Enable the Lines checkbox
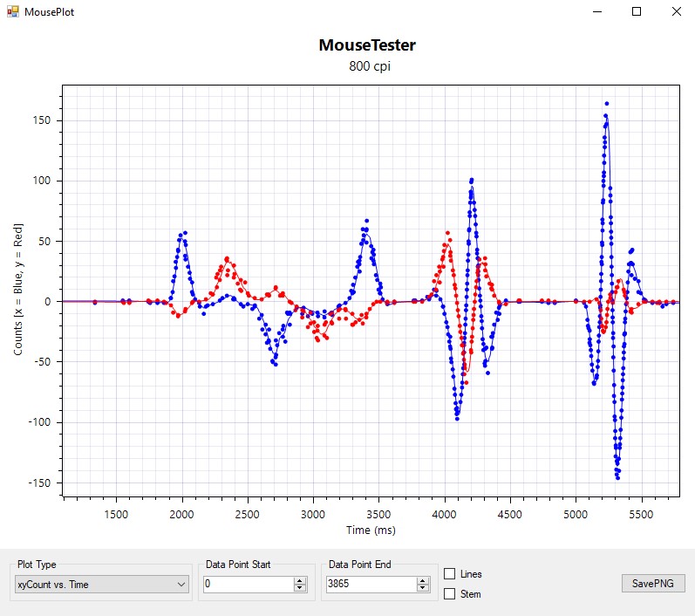The width and height of the screenshot is (695, 616). click(x=450, y=574)
